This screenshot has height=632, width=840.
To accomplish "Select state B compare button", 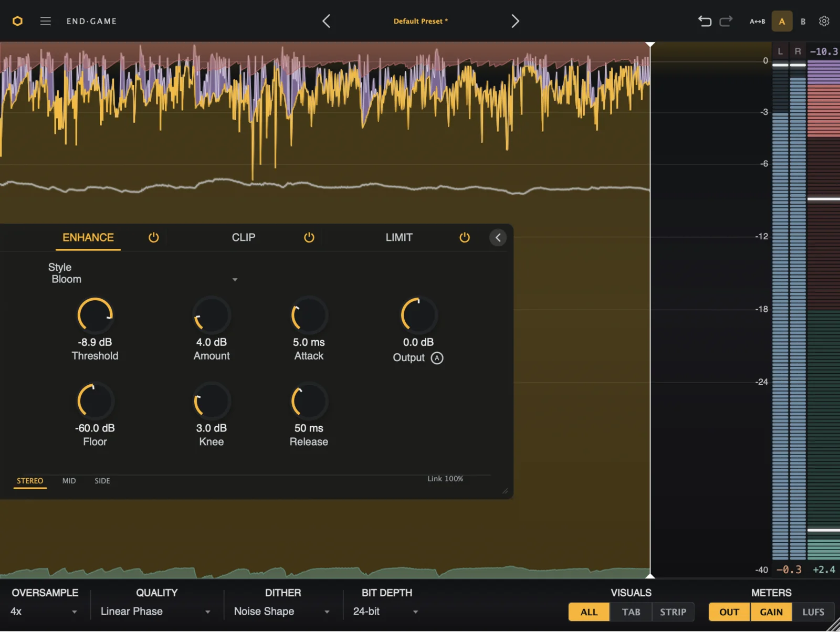I will 803,22.
